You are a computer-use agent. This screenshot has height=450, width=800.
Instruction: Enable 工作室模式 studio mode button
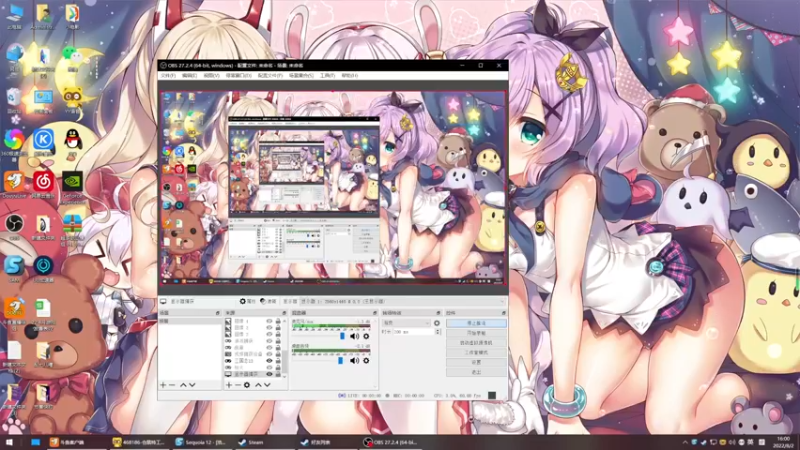point(477,353)
